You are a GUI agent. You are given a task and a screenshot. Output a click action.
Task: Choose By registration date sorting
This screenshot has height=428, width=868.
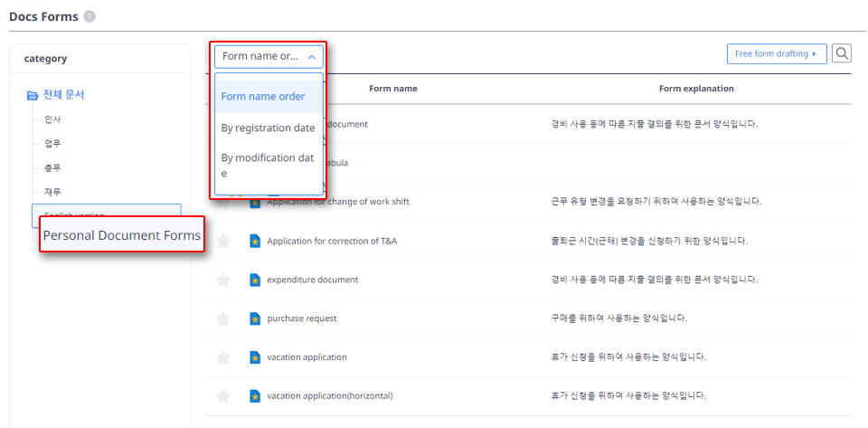pos(269,128)
